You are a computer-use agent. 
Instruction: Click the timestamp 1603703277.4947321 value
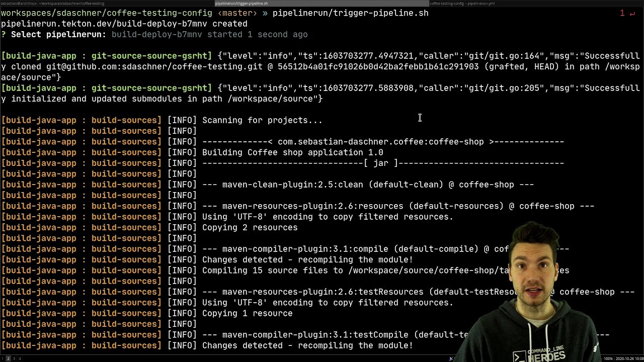[368, 56]
